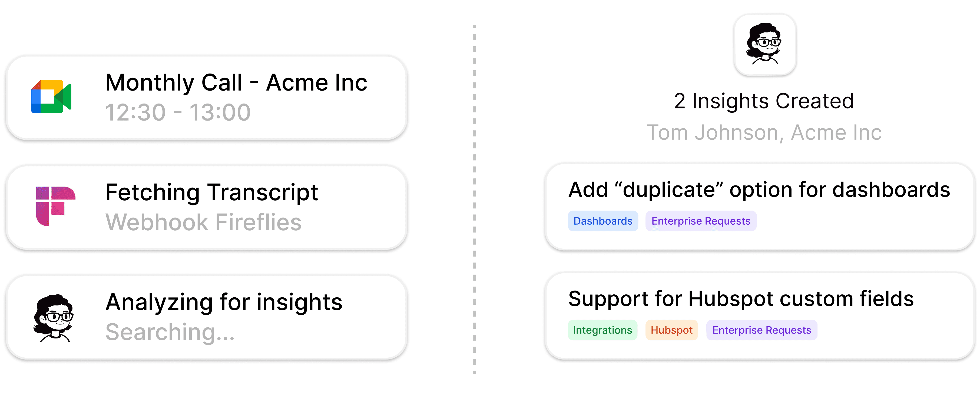Select the Integrations tag

point(602,330)
